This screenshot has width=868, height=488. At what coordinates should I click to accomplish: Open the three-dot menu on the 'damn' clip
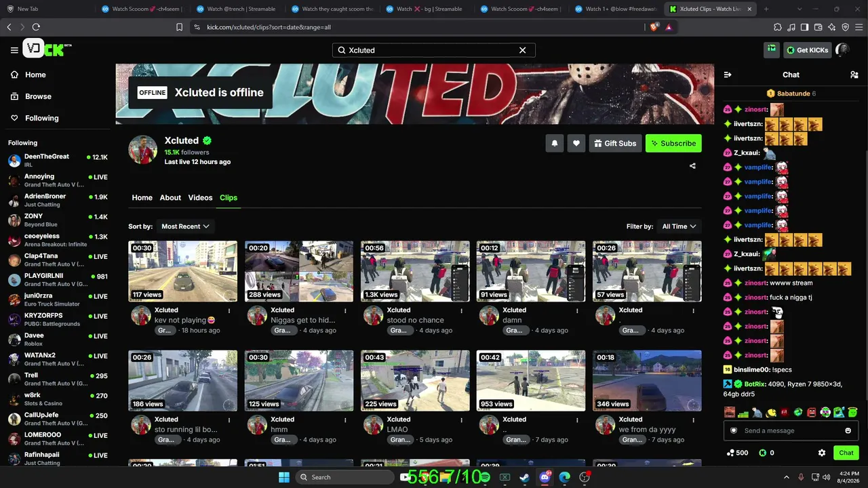tap(577, 310)
